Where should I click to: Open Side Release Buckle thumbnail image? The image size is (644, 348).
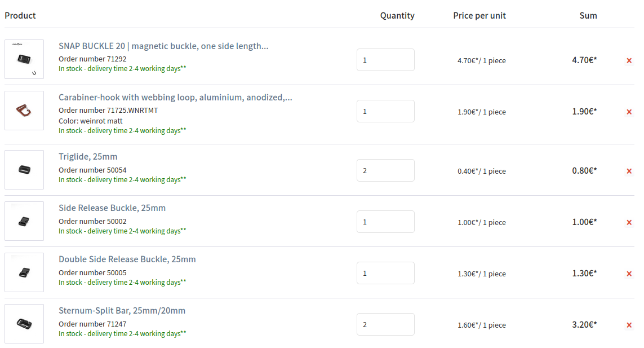24,221
